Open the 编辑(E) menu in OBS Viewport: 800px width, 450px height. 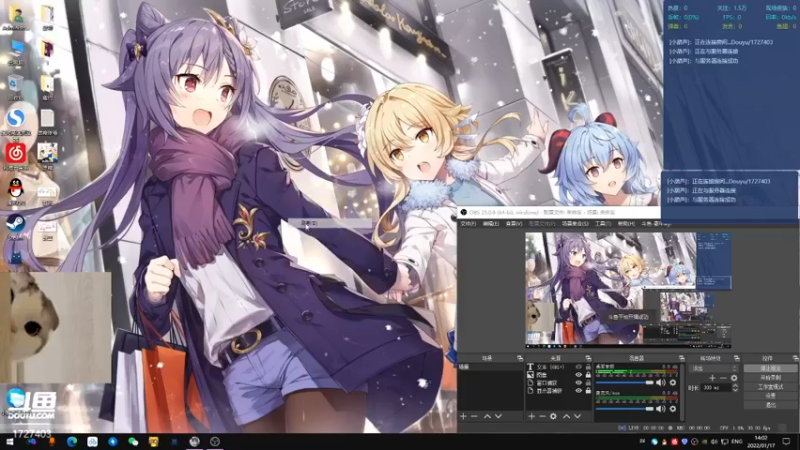click(x=490, y=223)
